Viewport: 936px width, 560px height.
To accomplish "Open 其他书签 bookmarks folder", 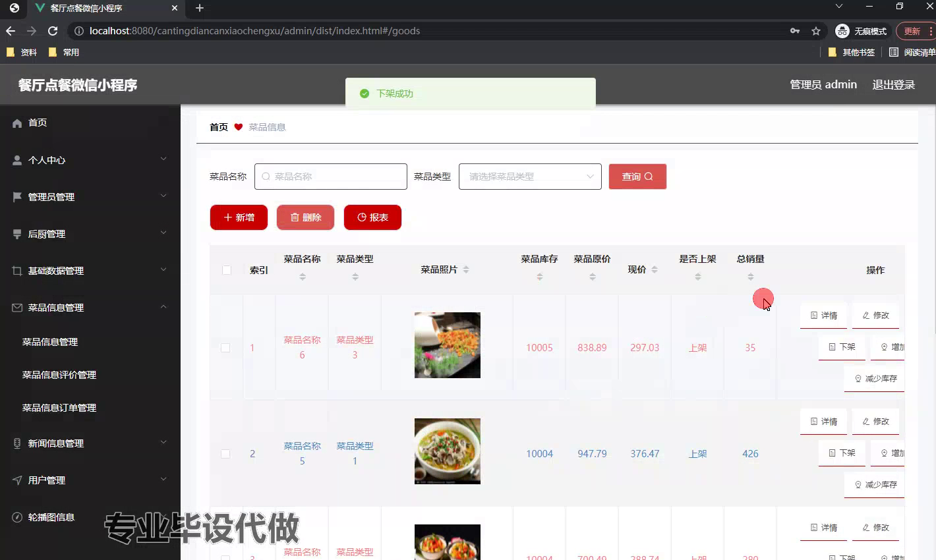I will pyautogui.click(x=852, y=52).
